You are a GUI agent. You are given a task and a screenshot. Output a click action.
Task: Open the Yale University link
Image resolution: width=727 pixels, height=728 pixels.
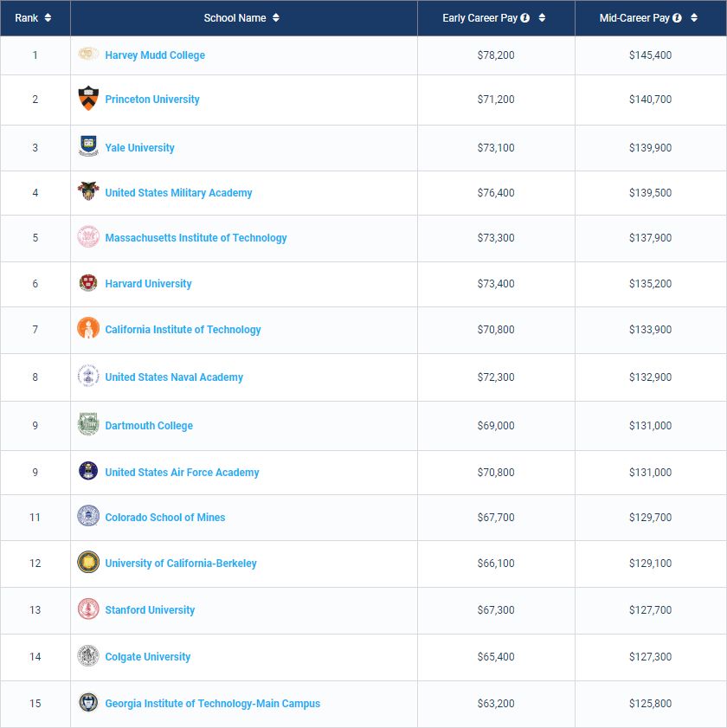click(139, 148)
